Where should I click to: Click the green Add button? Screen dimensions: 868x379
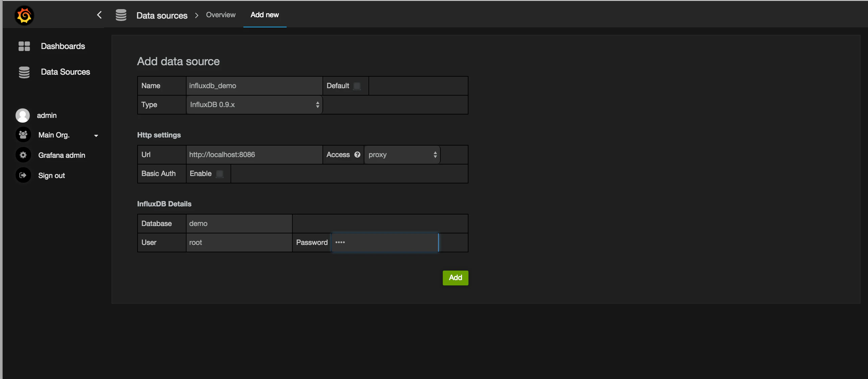pyautogui.click(x=455, y=278)
